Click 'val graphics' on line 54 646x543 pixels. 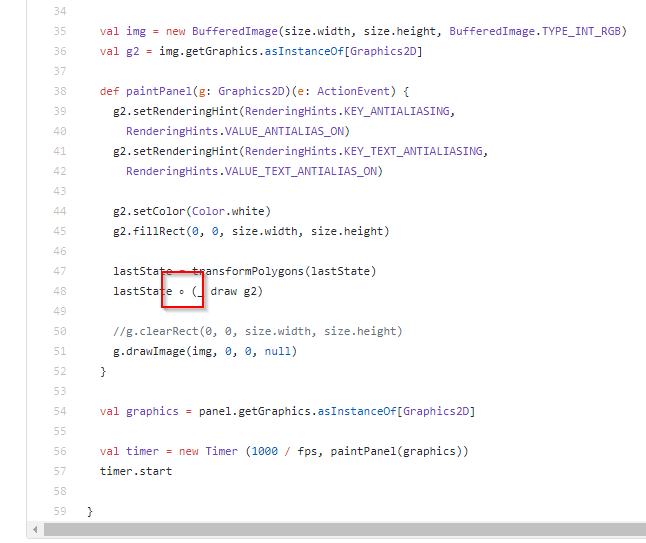click(x=139, y=412)
